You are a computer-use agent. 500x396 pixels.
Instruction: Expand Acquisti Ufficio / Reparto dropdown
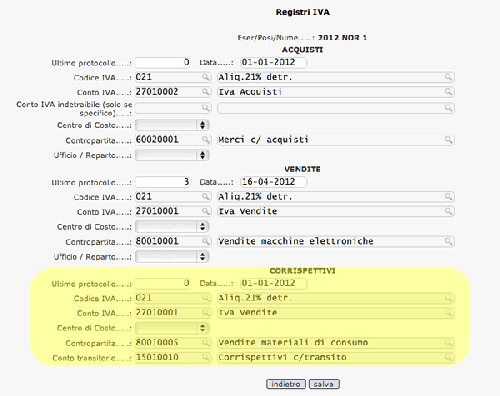click(172, 155)
